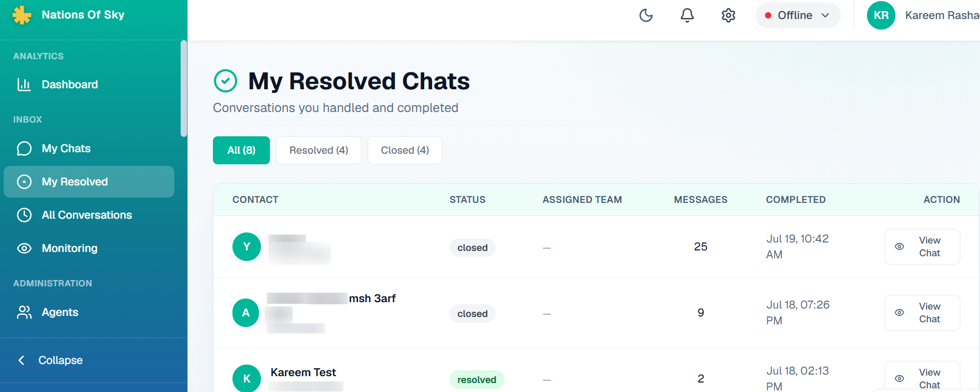This screenshot has height=392, width=980.
Task: Click closed status badge in Y row
Action: (x=472, y=248)
